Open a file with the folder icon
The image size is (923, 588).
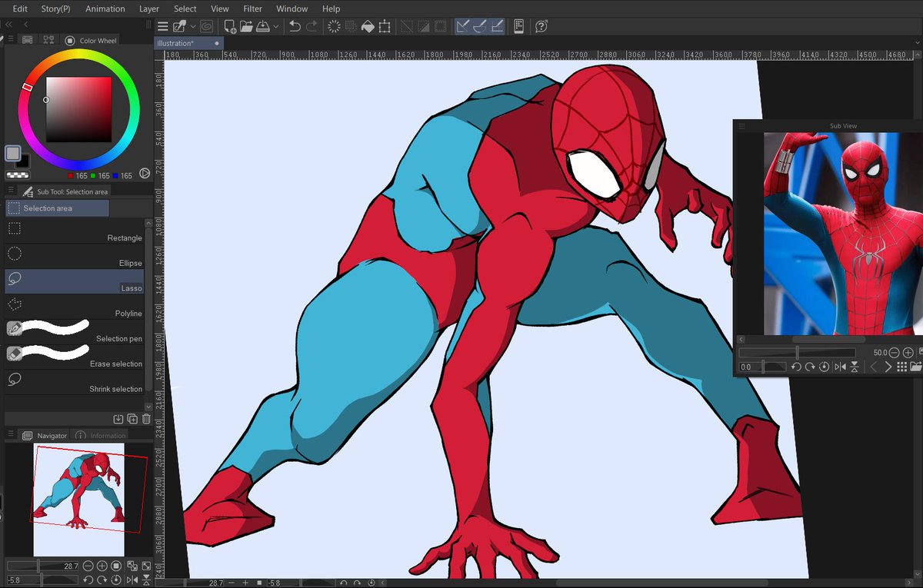click(246, 27)
